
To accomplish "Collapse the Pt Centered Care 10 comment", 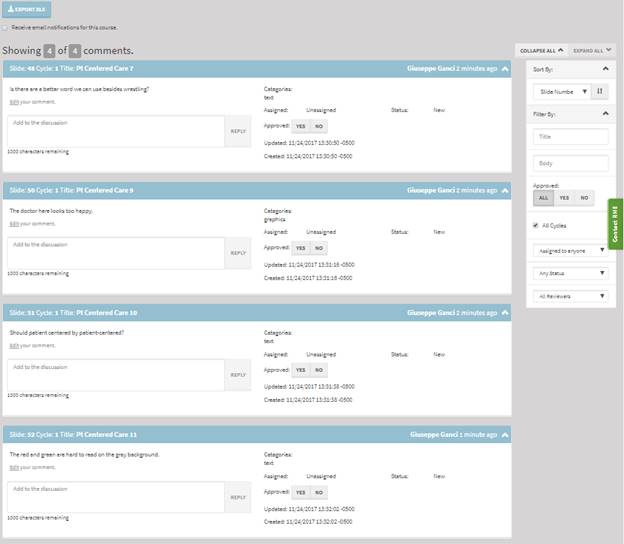I will coord(505,312).
